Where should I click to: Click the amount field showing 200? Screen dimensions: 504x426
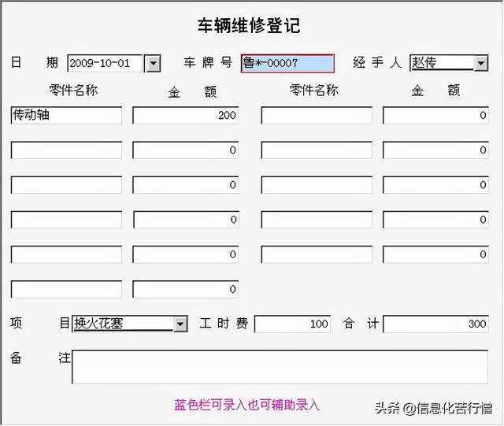point(186,116)
